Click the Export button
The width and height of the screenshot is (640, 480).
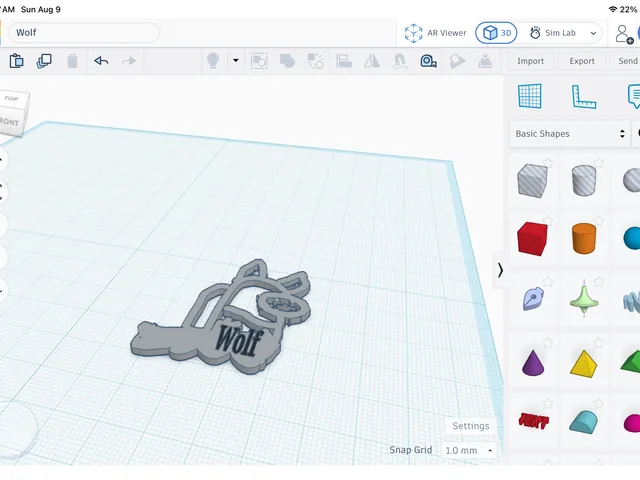coord(582,61)
